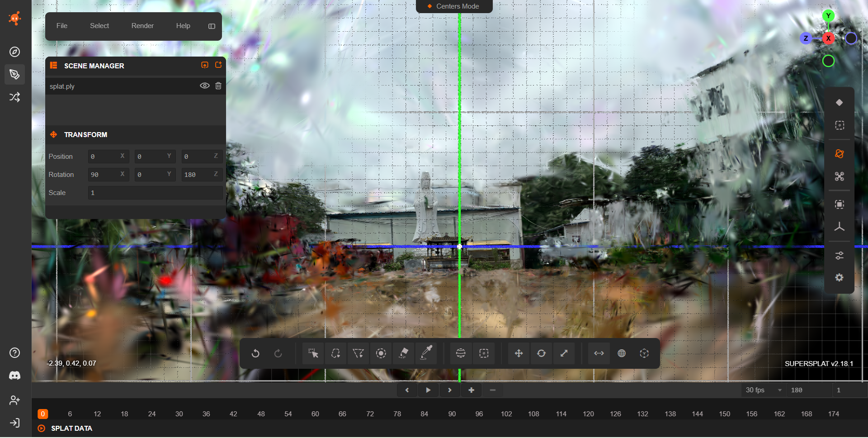
Task: Open the Help menu
Action: (183, 26)
